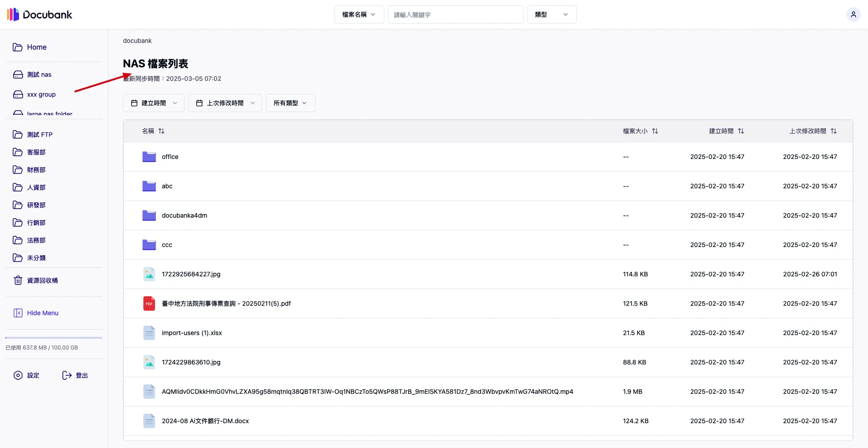The image size is (868, 448).
Task: Open the Home link
Action: pyautogui.click(x=37, y=47)
